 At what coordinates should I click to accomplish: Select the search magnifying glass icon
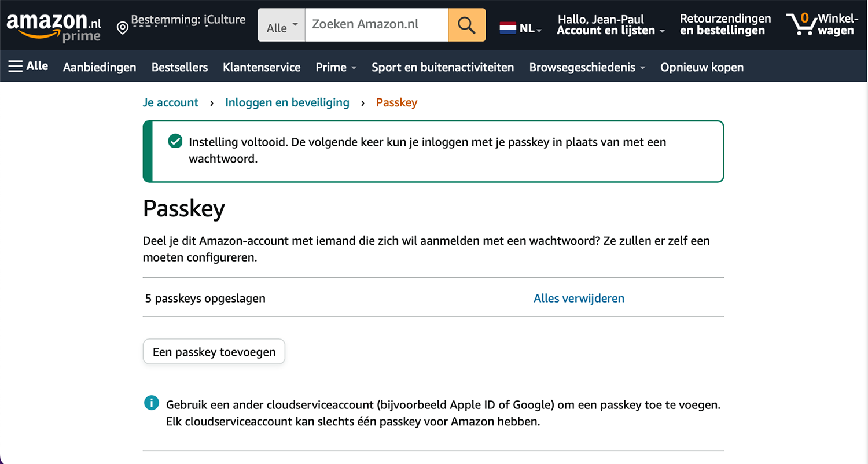466,25
